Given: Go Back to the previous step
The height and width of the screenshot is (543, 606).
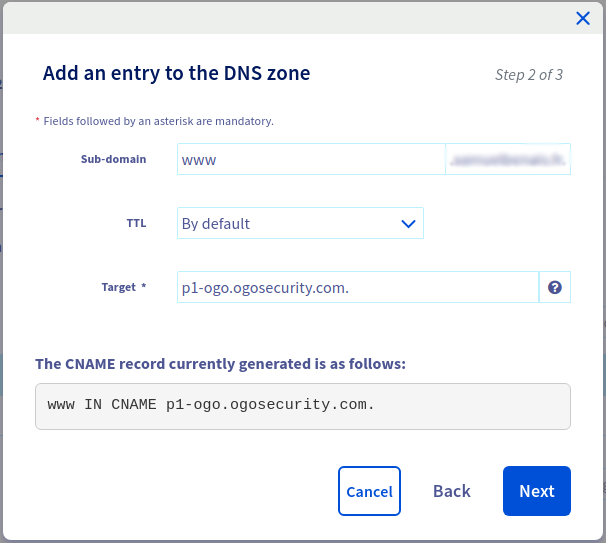Looking at the screenshot, I should (451, 491).
